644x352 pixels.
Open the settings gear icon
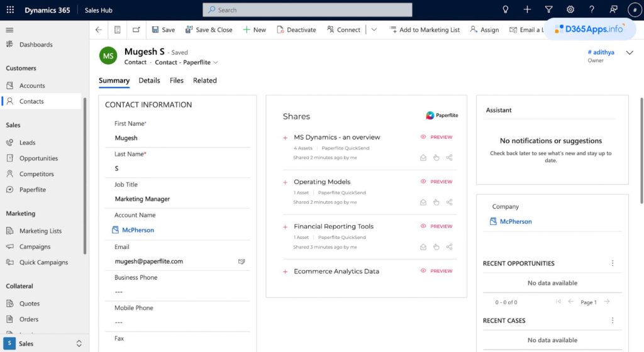tap(570, 10)
